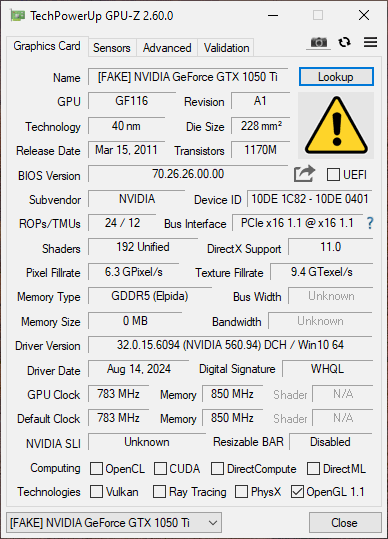388x539 pixels.
Task: Click the Close button at bottom
Action: tap(344, 523)
